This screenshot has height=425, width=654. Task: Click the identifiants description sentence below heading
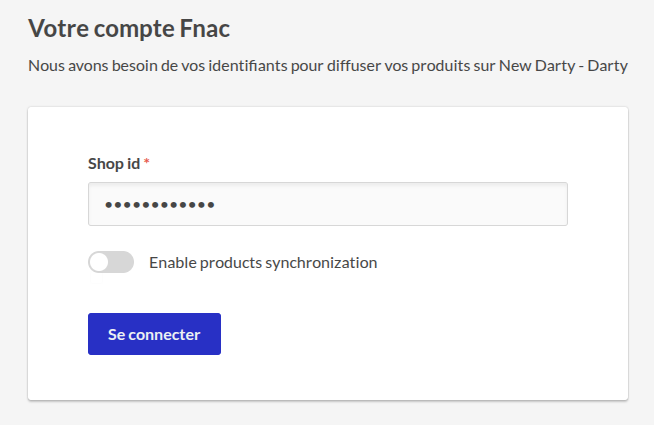pos(327,67)
